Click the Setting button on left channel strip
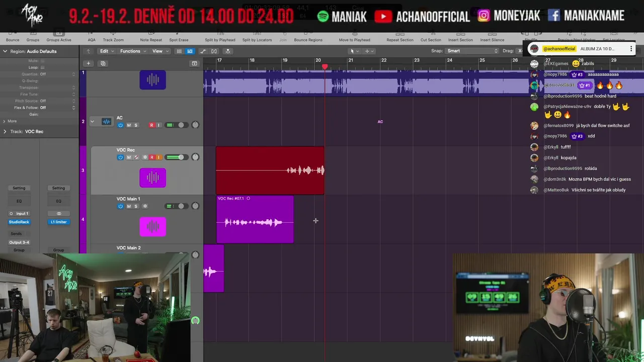This screenshot has width=644, height=362. pyautogui.click(x=19, y=188)
